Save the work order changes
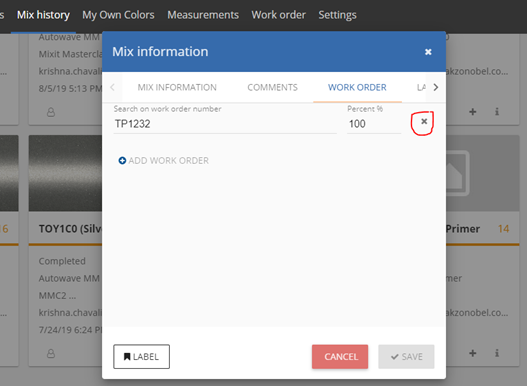Image resolution: width=527 pixels, height=386 pixels. pos(406,356)
